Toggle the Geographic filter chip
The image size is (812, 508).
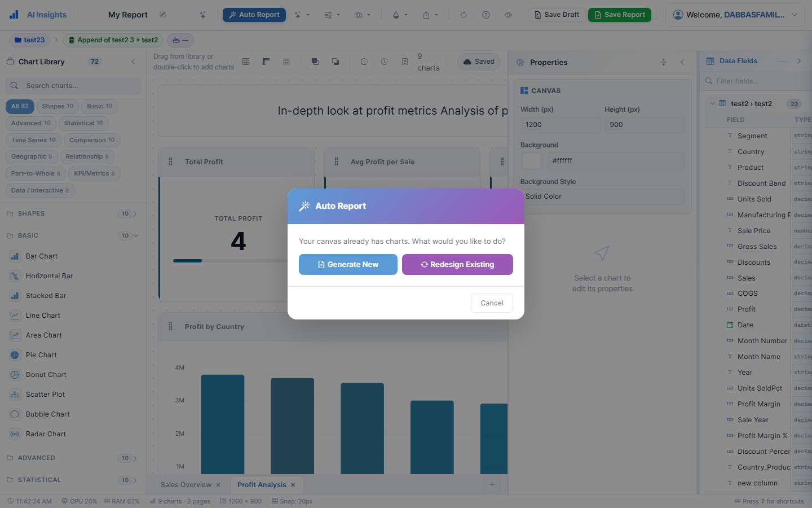(x=32, y=156)
